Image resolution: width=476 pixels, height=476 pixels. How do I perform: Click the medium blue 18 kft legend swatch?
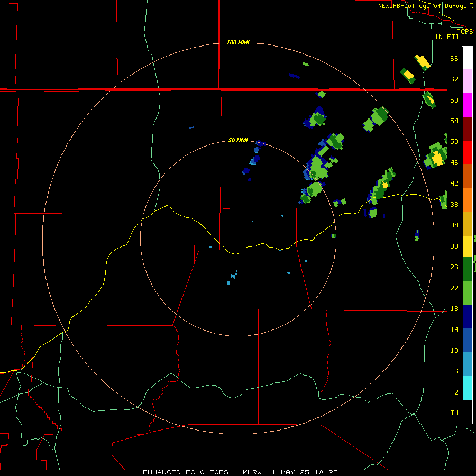coord(467,340)
